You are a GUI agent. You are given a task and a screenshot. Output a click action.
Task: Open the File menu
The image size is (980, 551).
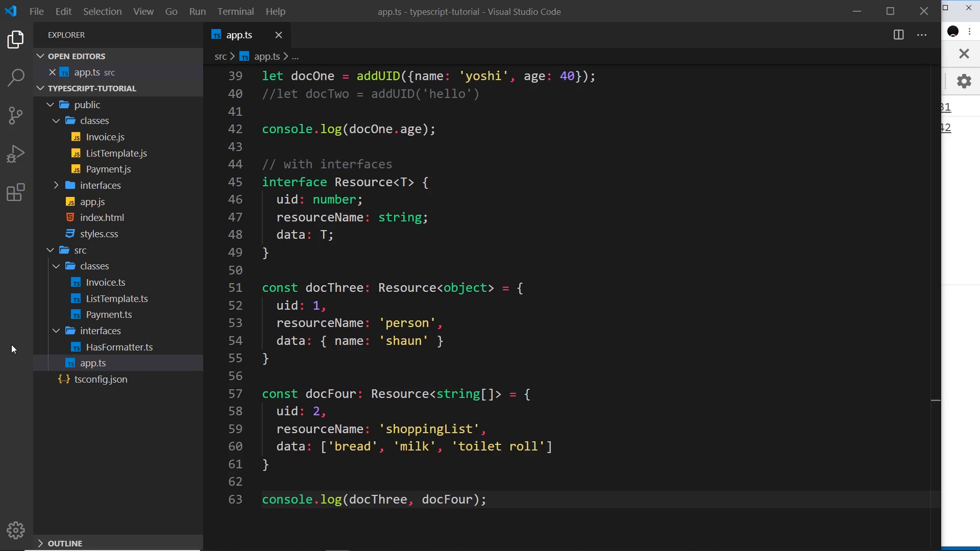coord(36,11)
